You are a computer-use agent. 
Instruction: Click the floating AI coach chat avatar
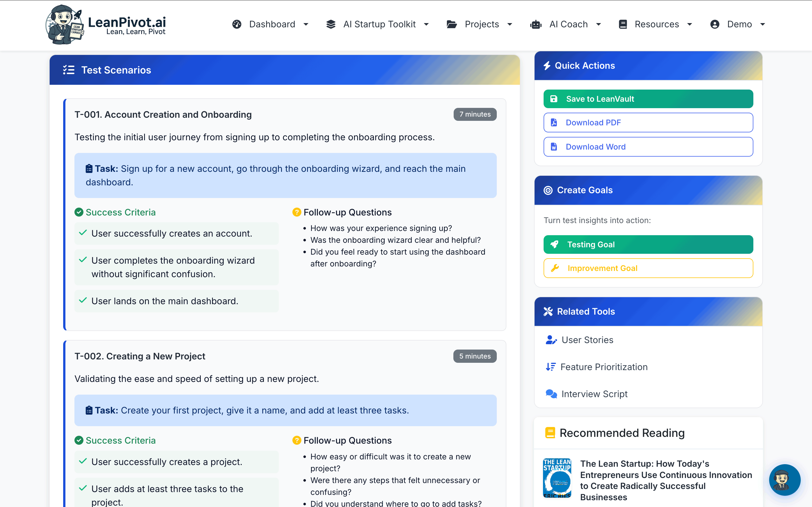[x=784, y=480]
